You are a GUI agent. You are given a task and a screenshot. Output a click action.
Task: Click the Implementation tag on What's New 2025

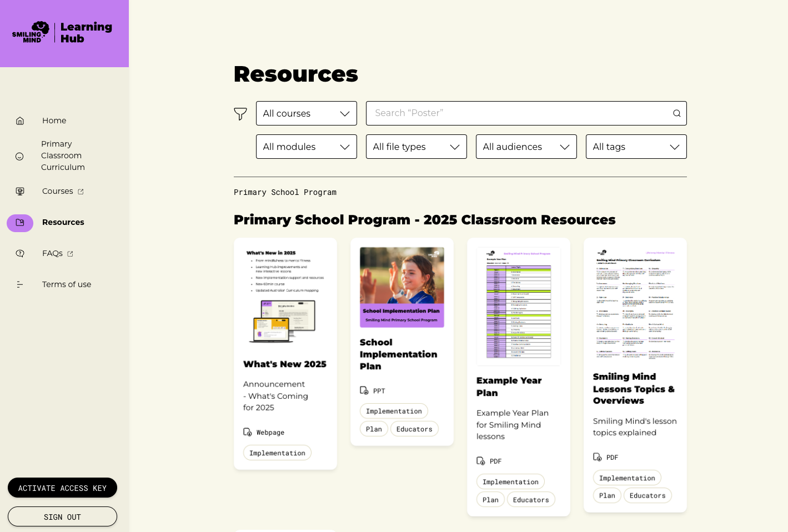click(277, 453)
